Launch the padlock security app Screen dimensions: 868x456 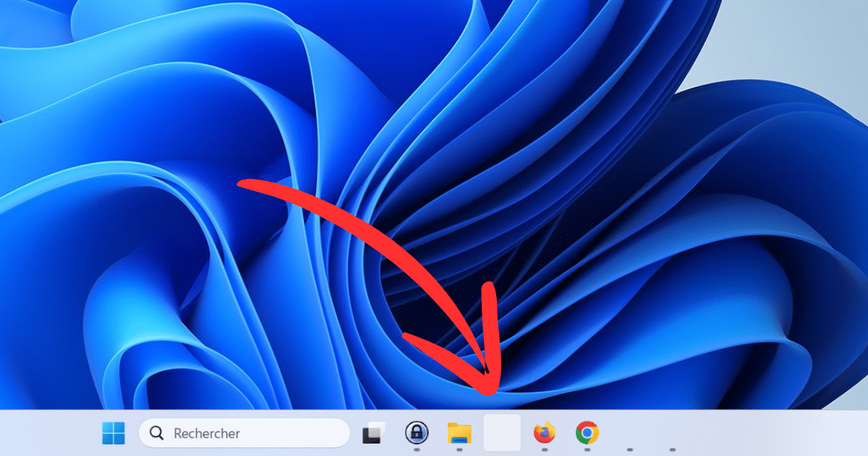click(417, 433)
